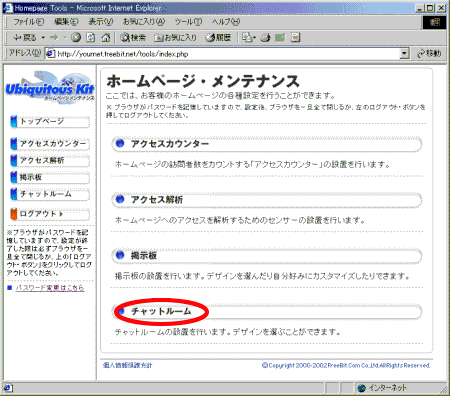Click the blue bullet beside アクセスカウンター heading

tap(120, 144)
